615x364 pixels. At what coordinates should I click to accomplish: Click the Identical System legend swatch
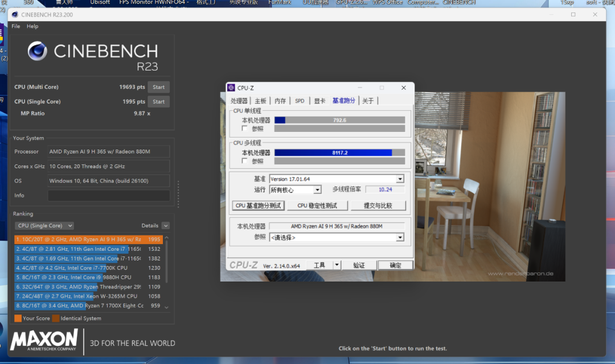point(56,318)
